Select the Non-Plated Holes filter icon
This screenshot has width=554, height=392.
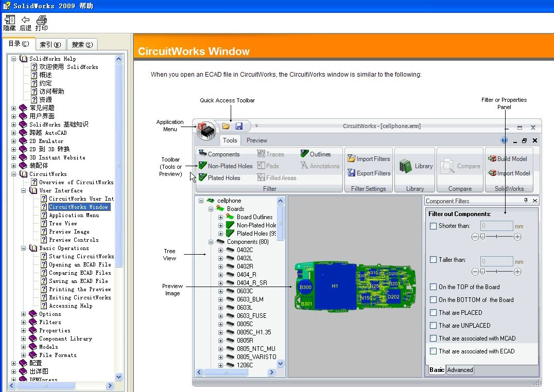[202, 165]
